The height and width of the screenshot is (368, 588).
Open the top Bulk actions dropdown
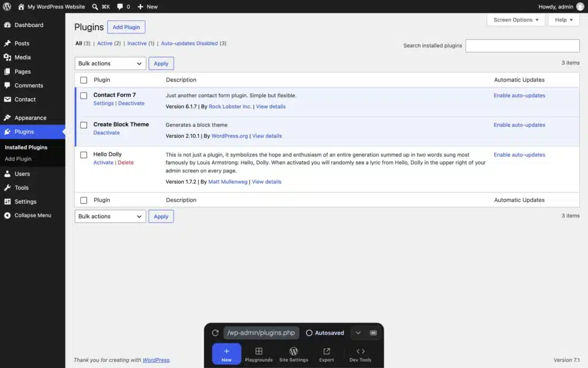[110, 63]
